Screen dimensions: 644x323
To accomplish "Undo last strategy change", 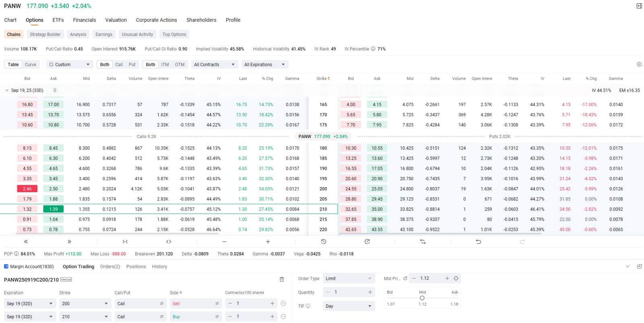I will (479, 242).
